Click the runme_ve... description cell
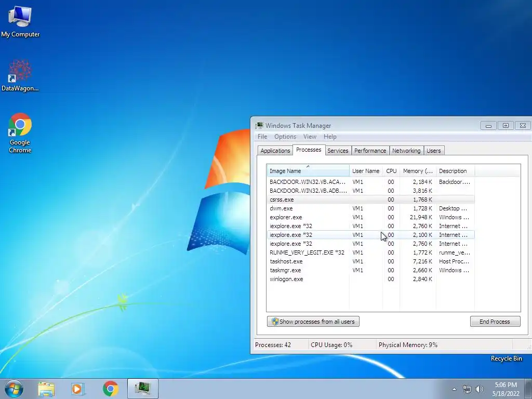532x399 pixels. click(x=455, y=252)
